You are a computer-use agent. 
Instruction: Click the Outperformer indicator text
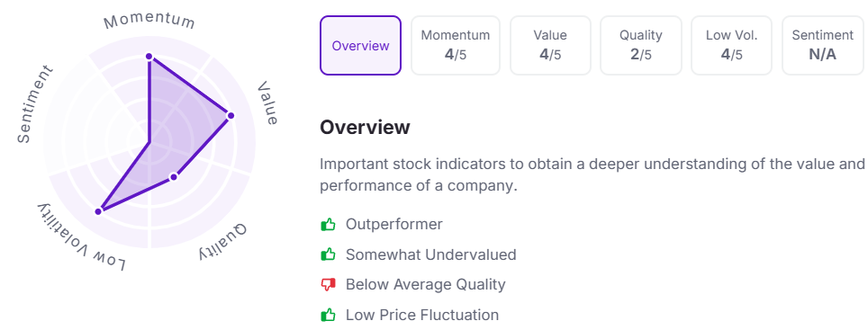(x=394, y=225)
